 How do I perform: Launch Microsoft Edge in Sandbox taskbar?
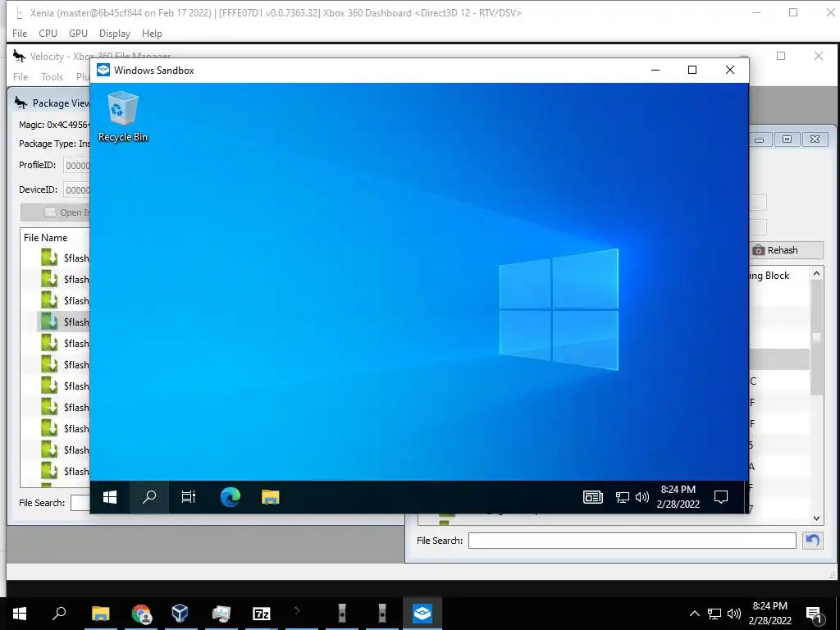pos(231,497)
